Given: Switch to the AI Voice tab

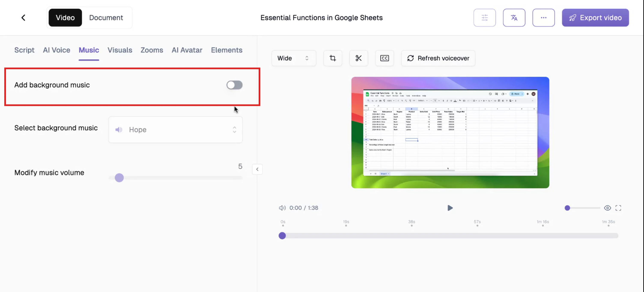Looking at the screenshot, I should pyautogui.click(x=57, y=50).
